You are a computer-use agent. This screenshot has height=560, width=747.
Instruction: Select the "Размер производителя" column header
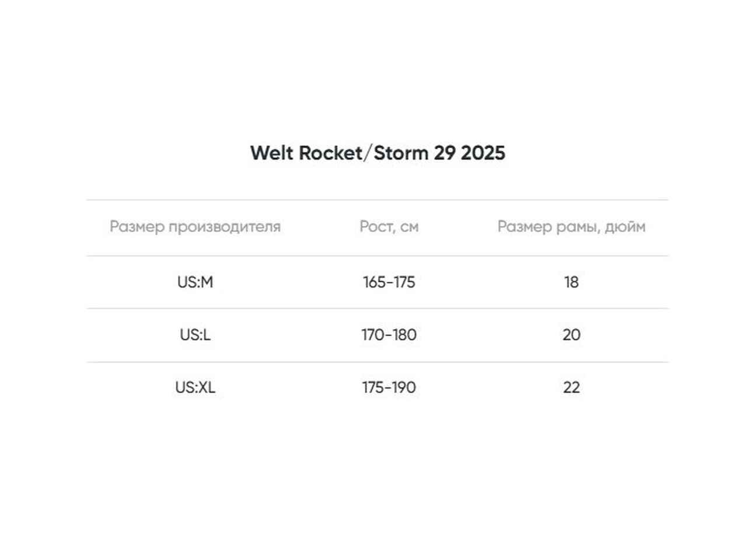(x=195, y=226)
